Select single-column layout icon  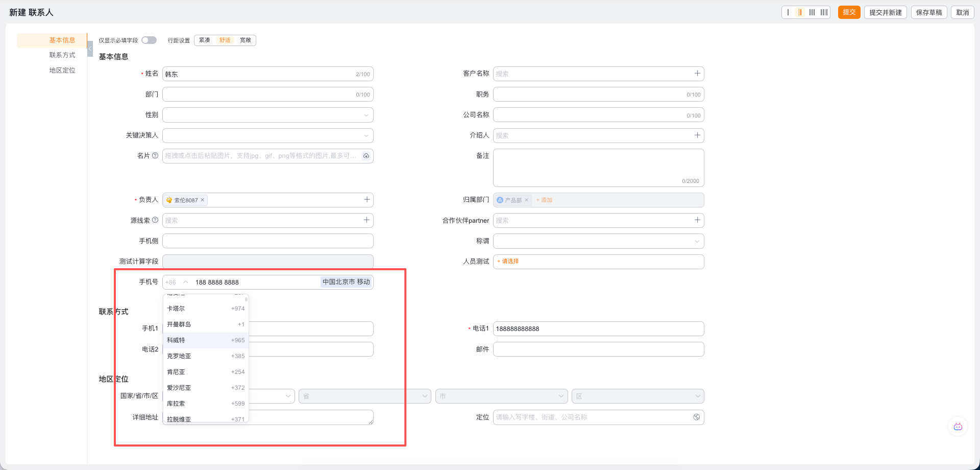click(788, 12)
